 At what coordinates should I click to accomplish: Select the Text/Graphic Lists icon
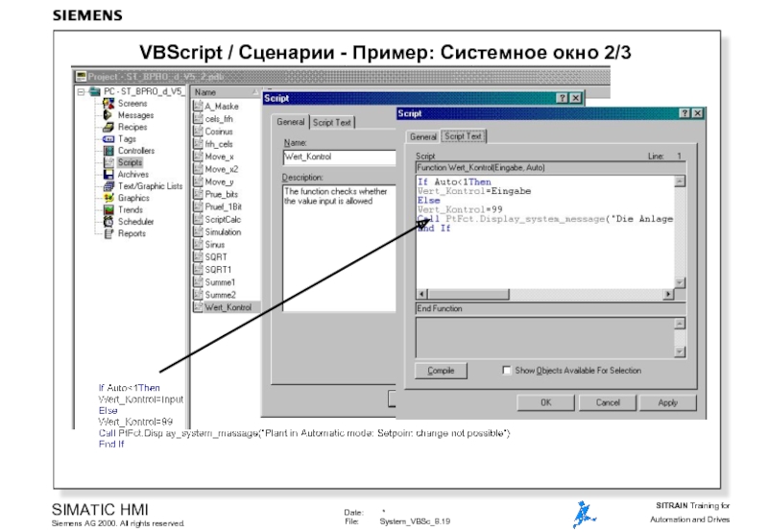point(108,186)
